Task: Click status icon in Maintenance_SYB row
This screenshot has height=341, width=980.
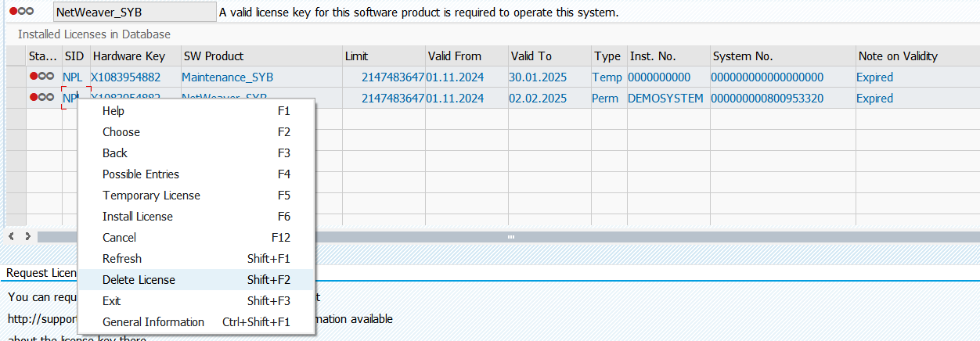Action: (41, 77)
